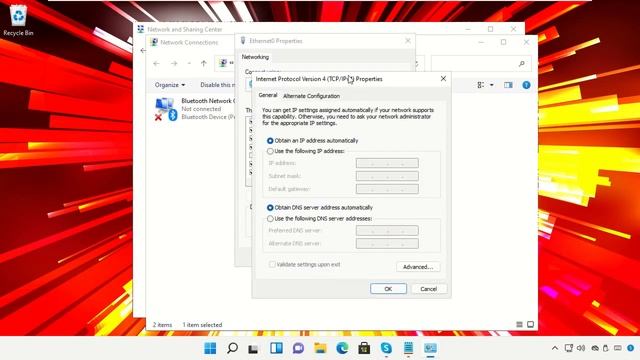Open the Windows Start menu
This screenshot has height=360, width=640.
click(x=210, y=348)
